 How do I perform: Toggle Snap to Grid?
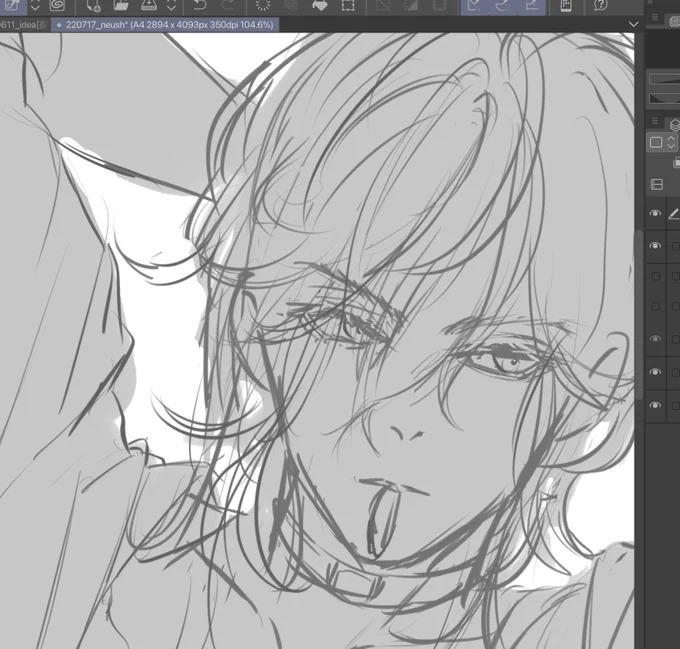(532, 5)
